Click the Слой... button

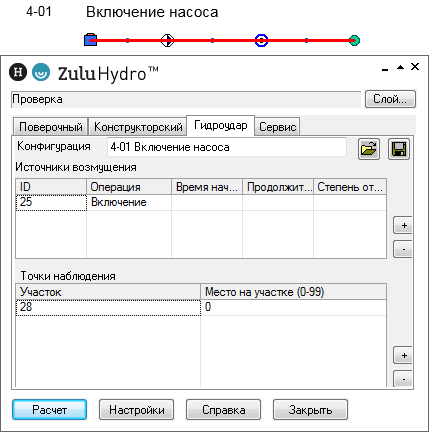pyautogui.click(x=390, y=99)
